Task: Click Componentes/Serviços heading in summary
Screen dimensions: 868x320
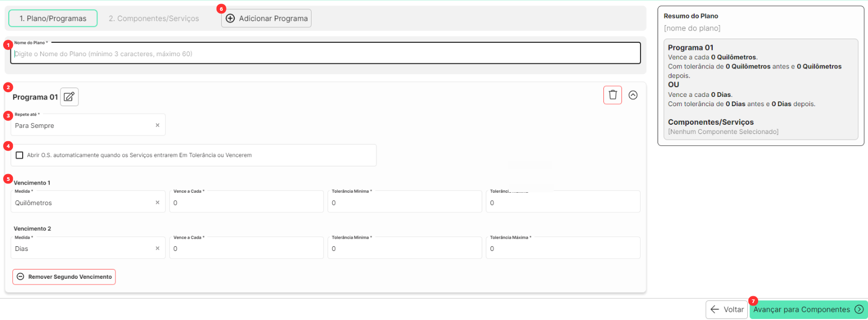Action: click(x=711, y=122)
